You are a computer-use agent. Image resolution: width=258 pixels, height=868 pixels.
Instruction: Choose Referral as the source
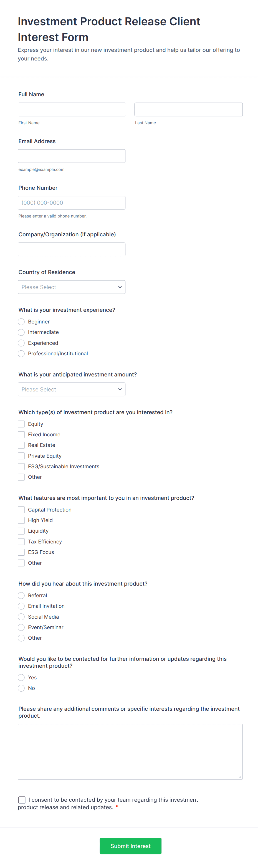click(21, 595)
